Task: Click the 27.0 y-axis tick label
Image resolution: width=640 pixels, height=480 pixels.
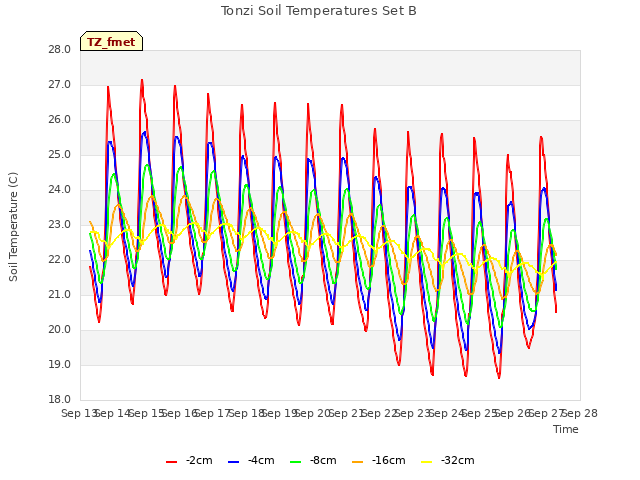Action: tap(60, 84)
